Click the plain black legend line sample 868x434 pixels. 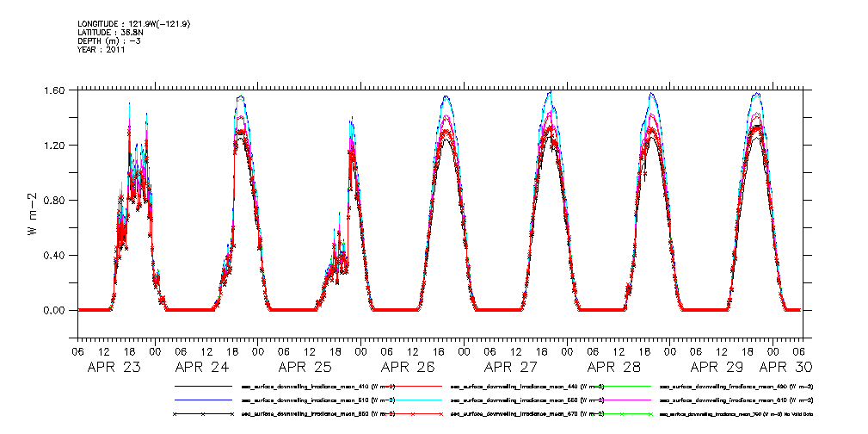coord(203,386)
